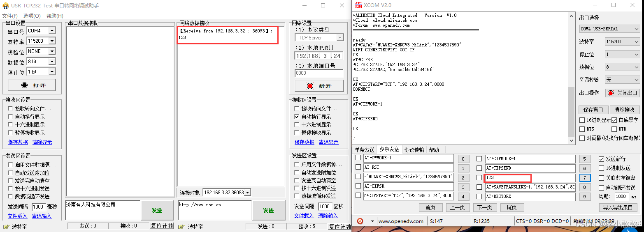The width and height of the screenshot is (644, 232).
Task: Expand TCP Server protocol type dropdown
Action: click(340, 38)
